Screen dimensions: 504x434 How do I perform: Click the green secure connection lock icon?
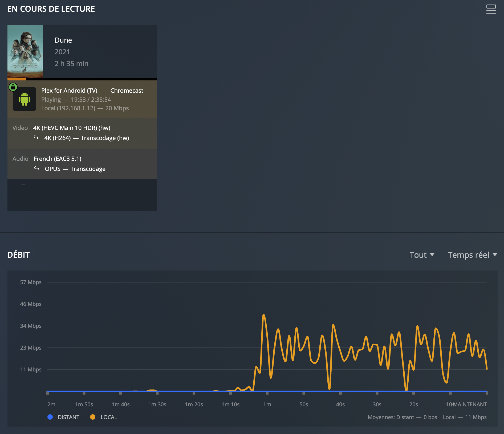tap(13, 87)
